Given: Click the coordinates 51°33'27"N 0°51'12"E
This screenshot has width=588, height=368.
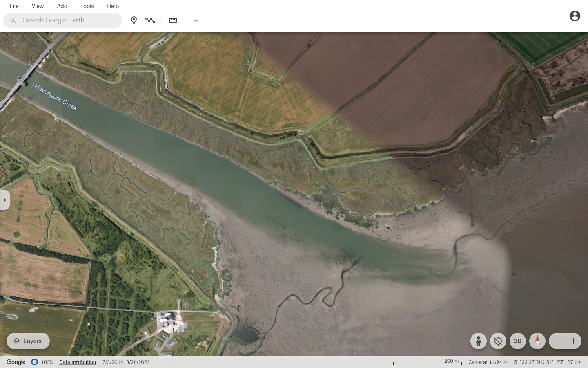Looking at the screenshot, I should (539, 362).
